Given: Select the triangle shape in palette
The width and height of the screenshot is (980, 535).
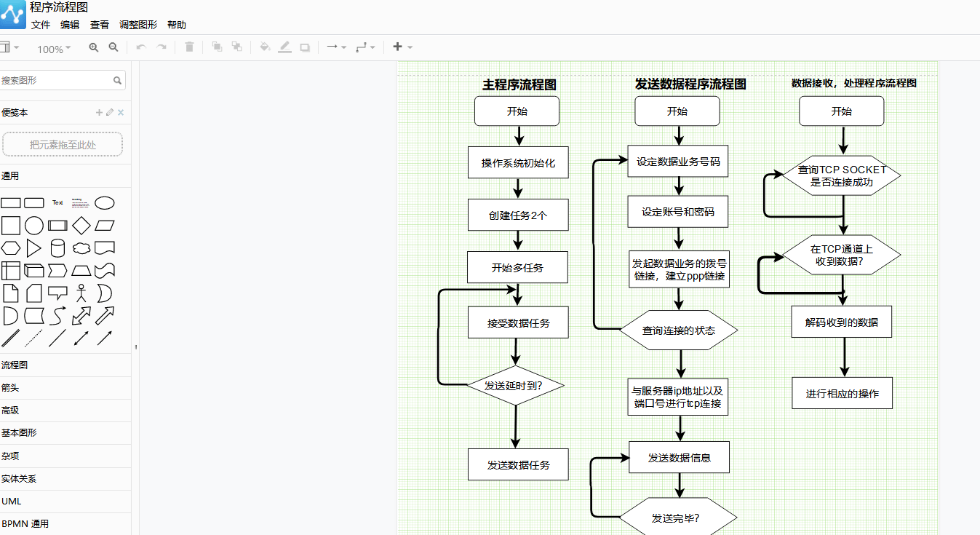Looking at the screenshot, I should pos(34,248).
